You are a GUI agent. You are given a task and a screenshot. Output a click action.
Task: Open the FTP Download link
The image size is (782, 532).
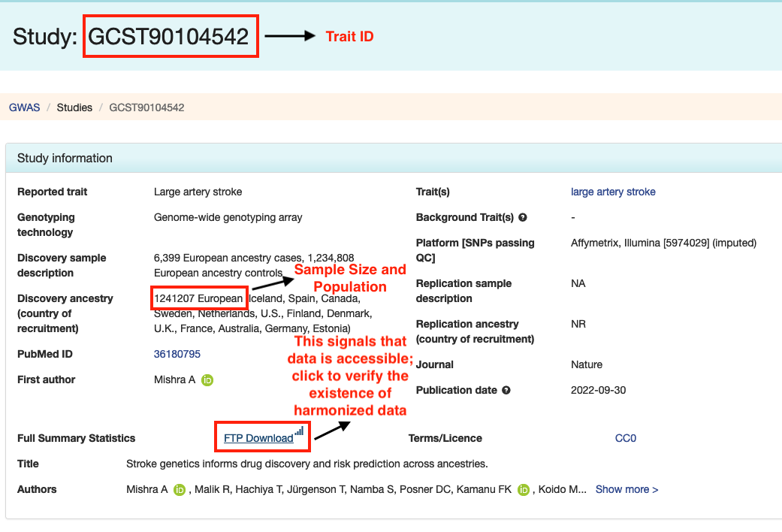click(x=258, y=438)
